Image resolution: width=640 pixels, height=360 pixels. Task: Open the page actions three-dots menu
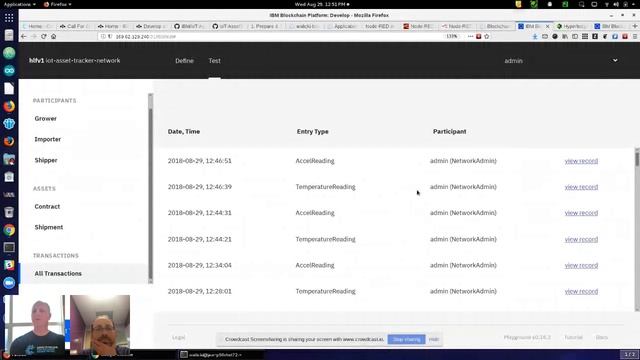pos(471,36)
